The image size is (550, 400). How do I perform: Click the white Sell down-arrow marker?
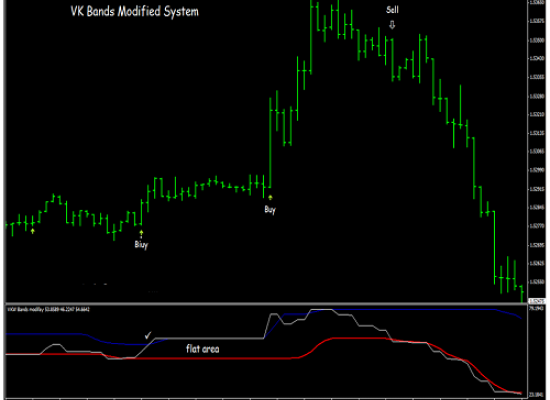pyautogui.click(x=392, y=25)
